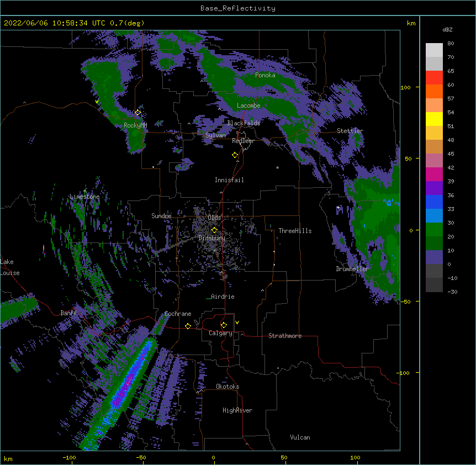This screenshot has height=465, width=476.
Task: Click the Olds town label
Action: (214, 218)
